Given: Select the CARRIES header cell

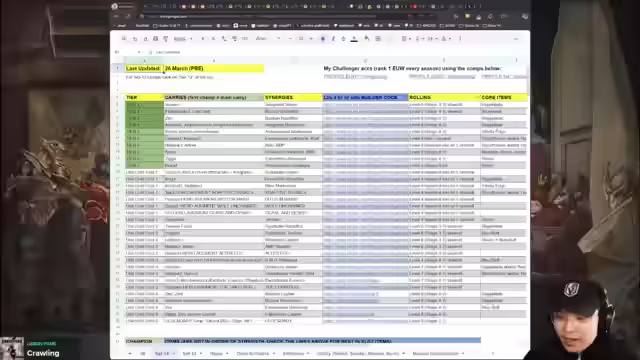Looking at the screenshot, I should [213, 98].
